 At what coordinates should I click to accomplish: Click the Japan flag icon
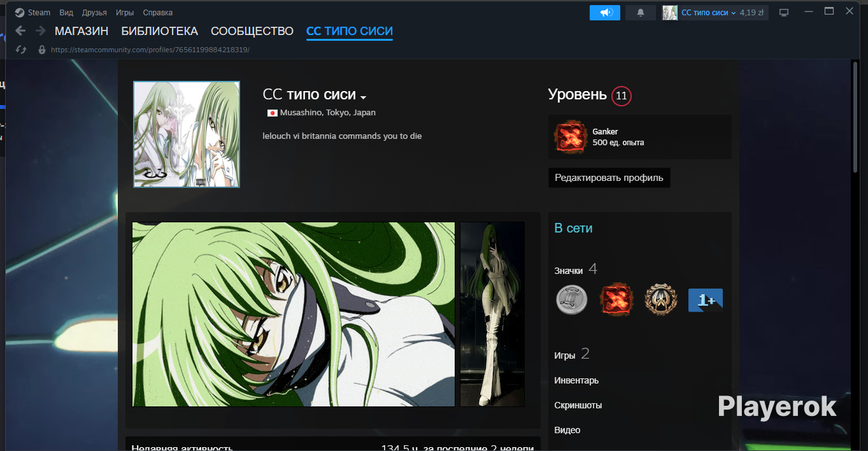[273, 113]
